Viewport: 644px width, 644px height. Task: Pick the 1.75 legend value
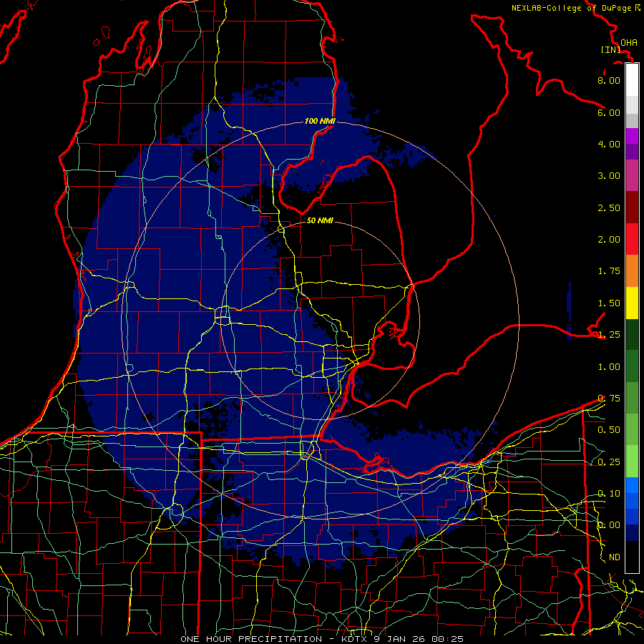(x=609, y=271)
